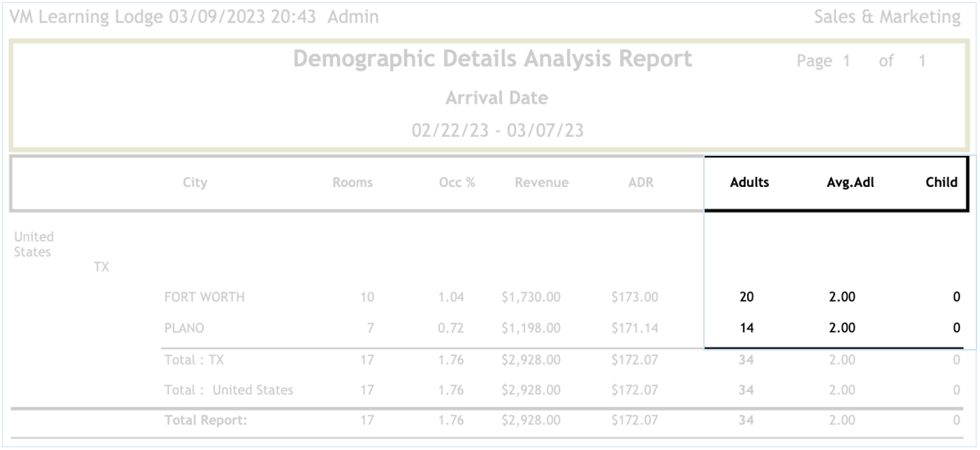This screenshot has height=450, width=980.
Task: Select the FORT WORTH city row
Action: click(204, 297)
